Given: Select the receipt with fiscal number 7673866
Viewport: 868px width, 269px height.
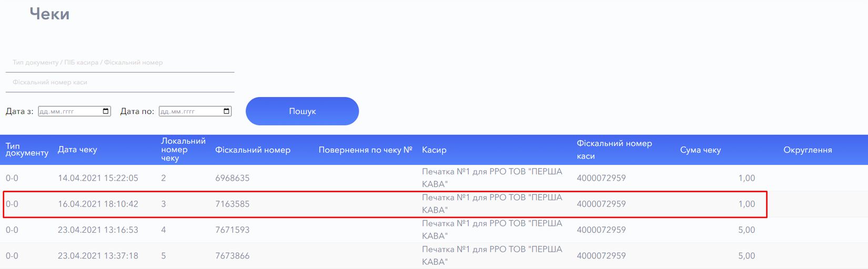Looking at the screenshot, I should point(233,256).
